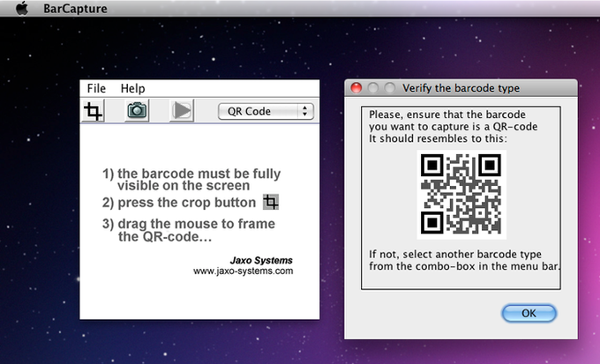Select the crop tool in the toolbar
Viewport: 600px width, 364px height.
(93, 111)
